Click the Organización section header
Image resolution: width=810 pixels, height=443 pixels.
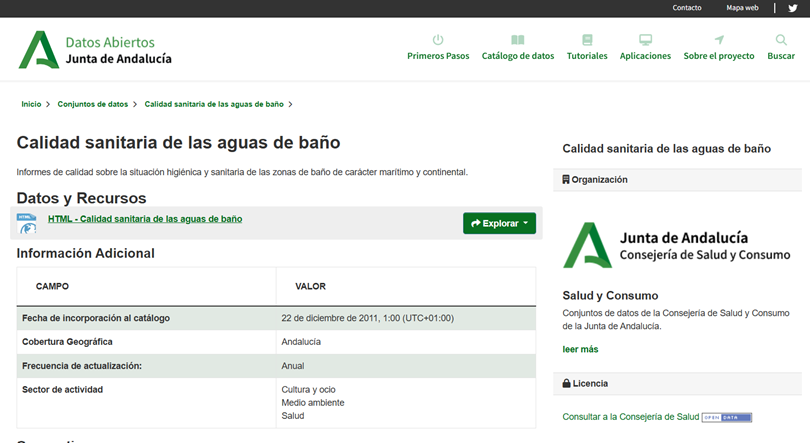[x=677, y=180]
